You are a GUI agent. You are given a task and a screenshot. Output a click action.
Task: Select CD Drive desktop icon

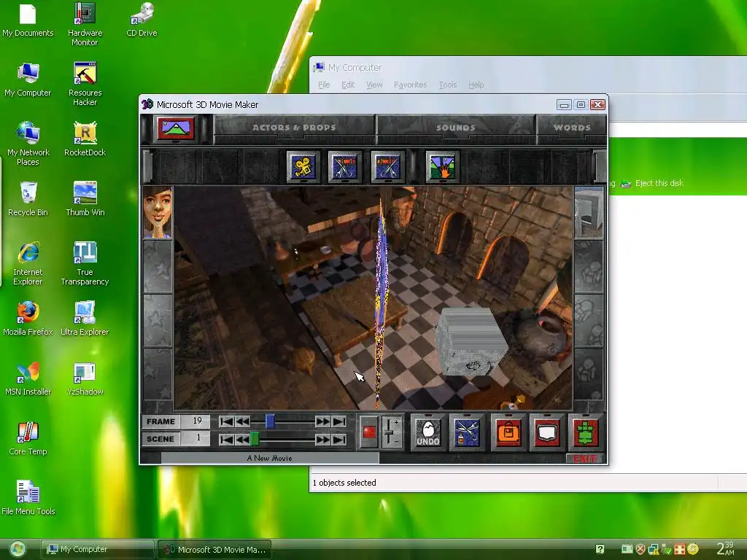point(142,20)
